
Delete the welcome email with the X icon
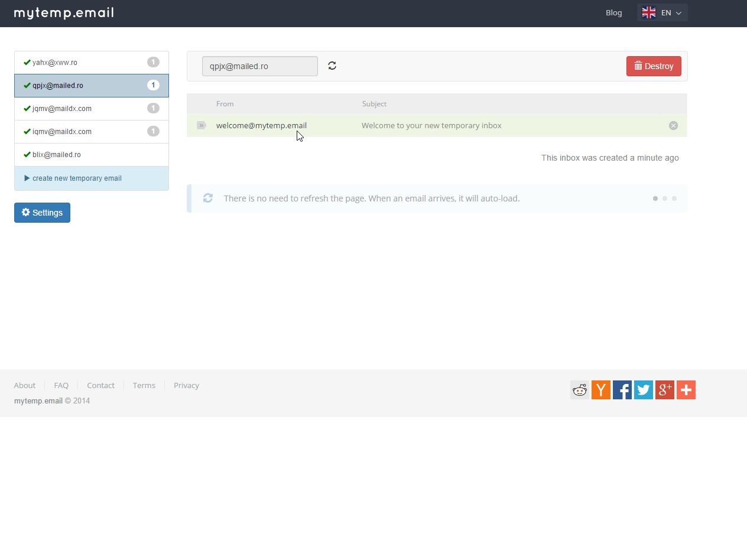pos(673,125)
